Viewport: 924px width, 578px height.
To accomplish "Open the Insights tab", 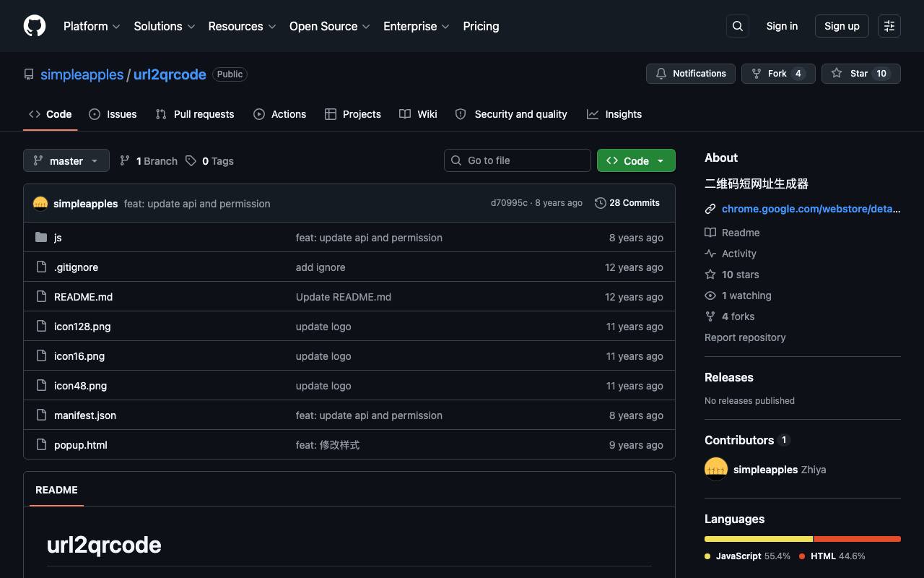I will pyautogui.click(x=614, y=114).
